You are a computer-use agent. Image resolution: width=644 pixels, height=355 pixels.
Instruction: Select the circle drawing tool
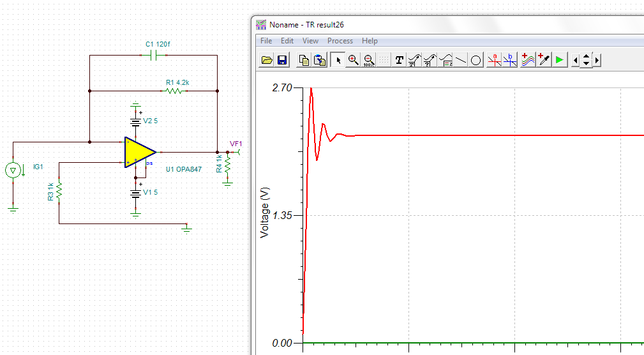[476, 60]
